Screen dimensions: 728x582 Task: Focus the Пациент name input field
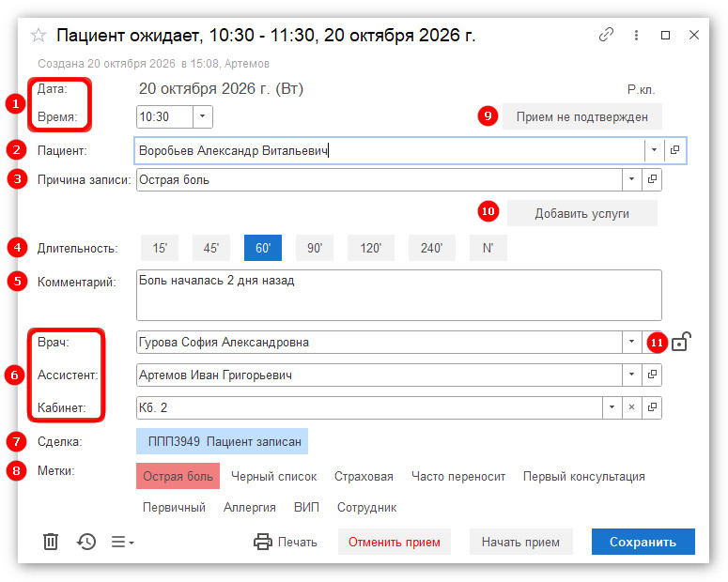tap(389, 150)
